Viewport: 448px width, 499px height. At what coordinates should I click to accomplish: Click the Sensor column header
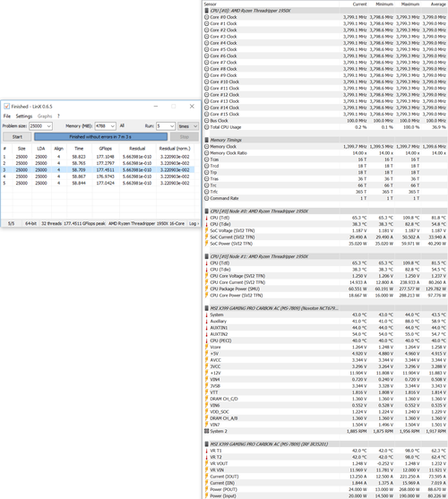210,4
